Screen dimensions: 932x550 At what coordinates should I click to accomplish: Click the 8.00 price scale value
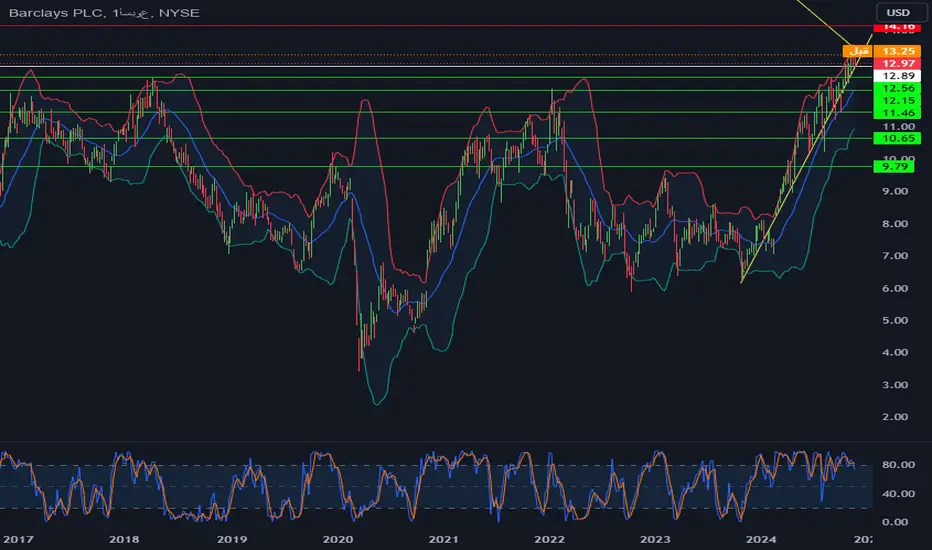pos(895,224)
